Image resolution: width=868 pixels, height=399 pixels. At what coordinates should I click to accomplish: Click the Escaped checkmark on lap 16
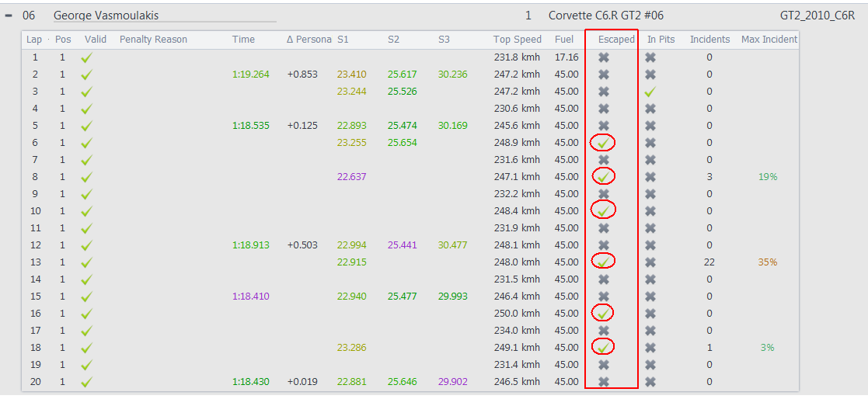[x=603, y=314]
